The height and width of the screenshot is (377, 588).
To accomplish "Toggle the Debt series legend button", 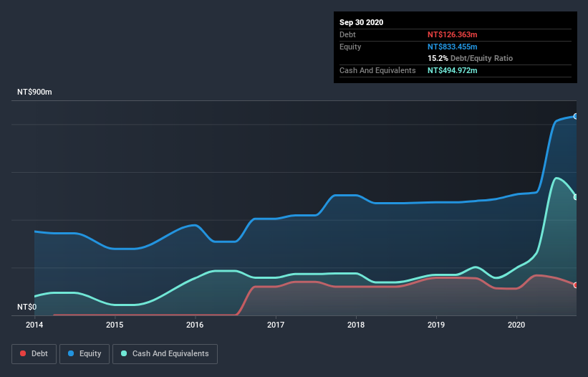I will click(x=34, y=354).
